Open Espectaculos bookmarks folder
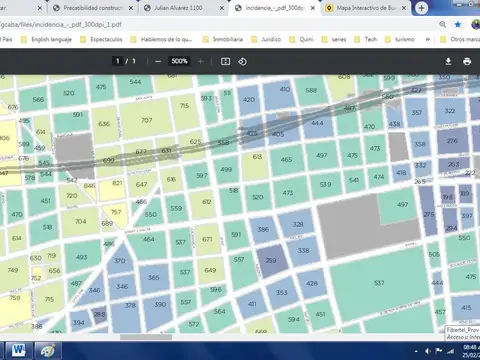 pyautogui.click(x=101, y=39)
